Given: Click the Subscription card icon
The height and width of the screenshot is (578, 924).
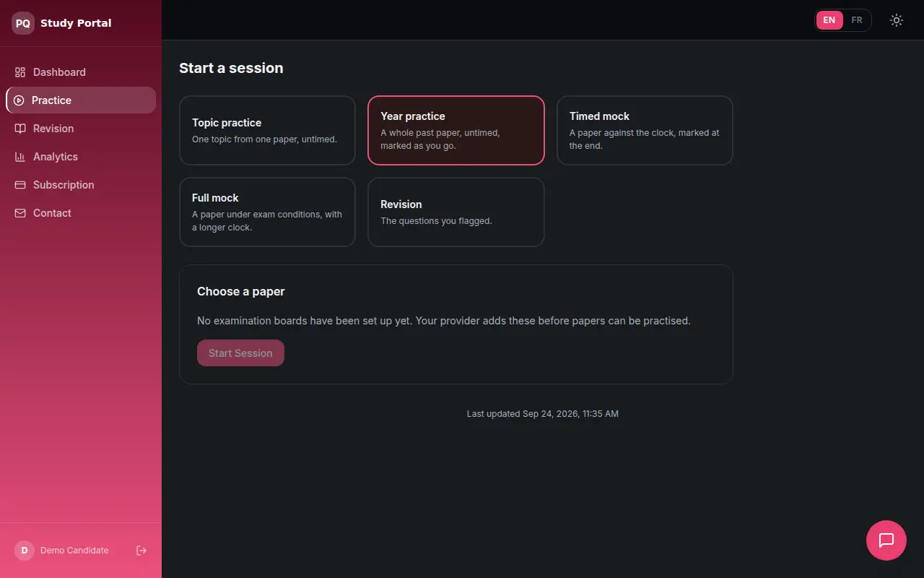Looking at the screenshot, I should click(20, 185).
